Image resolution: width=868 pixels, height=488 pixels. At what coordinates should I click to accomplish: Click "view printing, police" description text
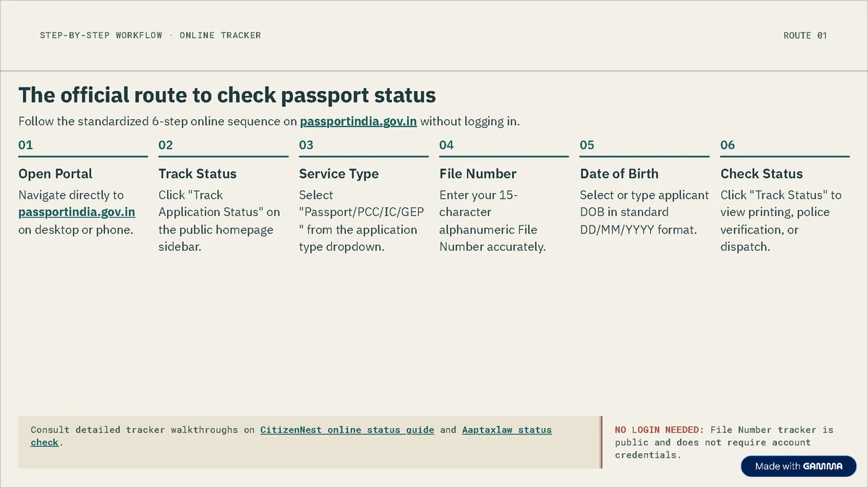click(x=775, y=212)
